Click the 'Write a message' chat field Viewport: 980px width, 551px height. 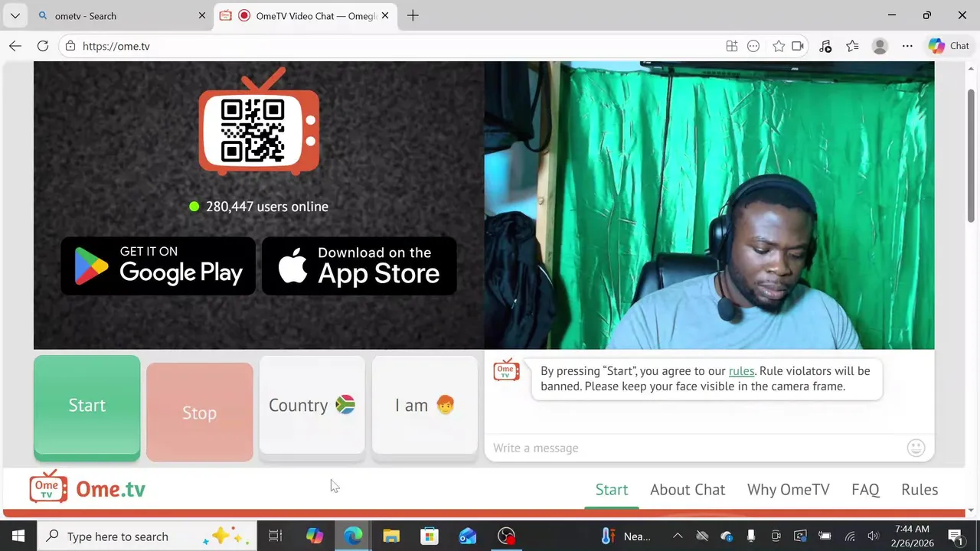click(x=697, y=448)
